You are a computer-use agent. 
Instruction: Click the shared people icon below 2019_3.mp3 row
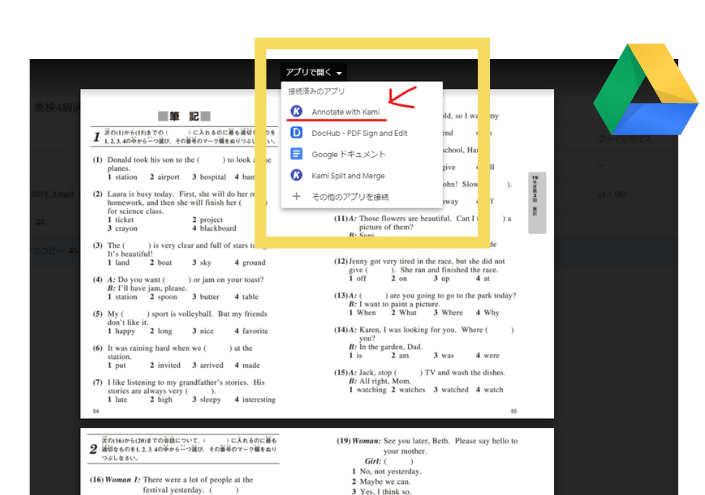click(x=40, y=222)
